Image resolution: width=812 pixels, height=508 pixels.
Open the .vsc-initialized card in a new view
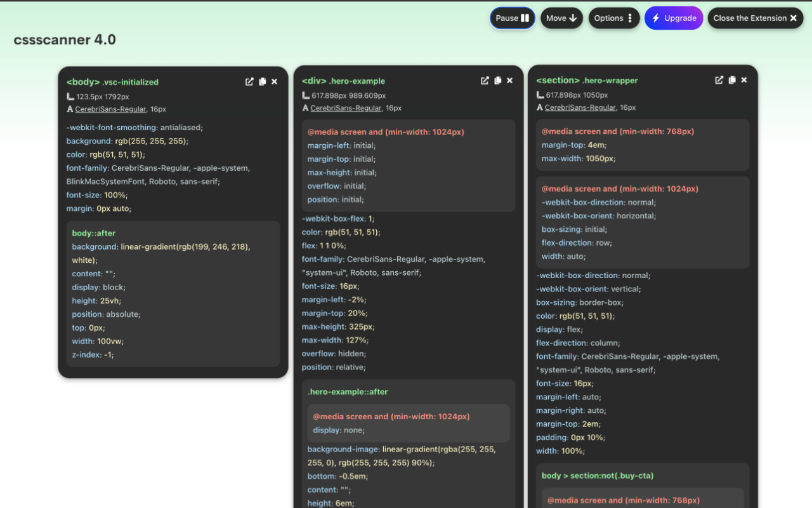pos(249,81)
